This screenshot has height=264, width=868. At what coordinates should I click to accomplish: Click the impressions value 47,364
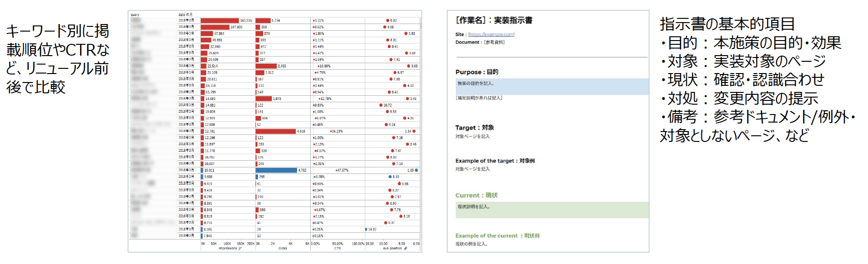pyautogui.click(x=219, y=34)
